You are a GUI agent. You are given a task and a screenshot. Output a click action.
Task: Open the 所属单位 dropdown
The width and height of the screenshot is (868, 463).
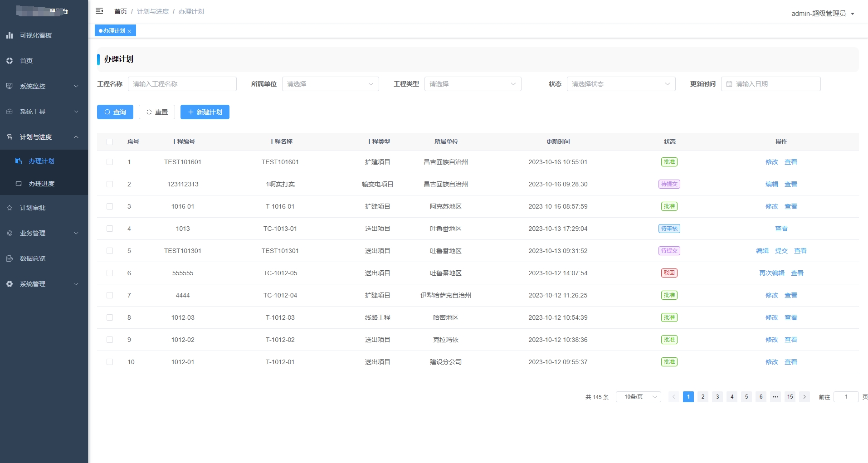[x=330, y=84]
